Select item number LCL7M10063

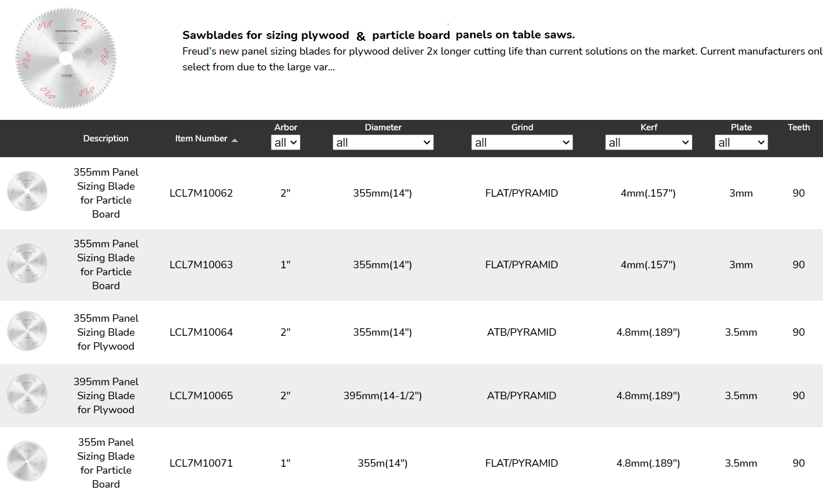point(201,265)
